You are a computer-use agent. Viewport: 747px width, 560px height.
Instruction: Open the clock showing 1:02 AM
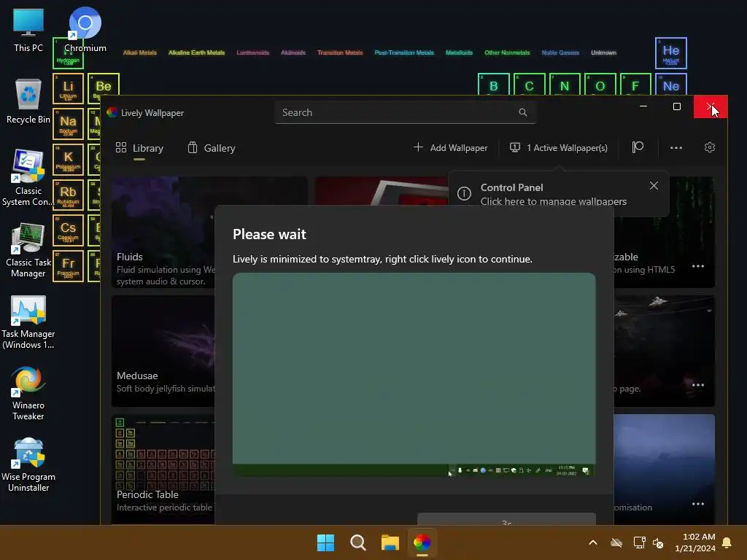click(x=695, y=542)
